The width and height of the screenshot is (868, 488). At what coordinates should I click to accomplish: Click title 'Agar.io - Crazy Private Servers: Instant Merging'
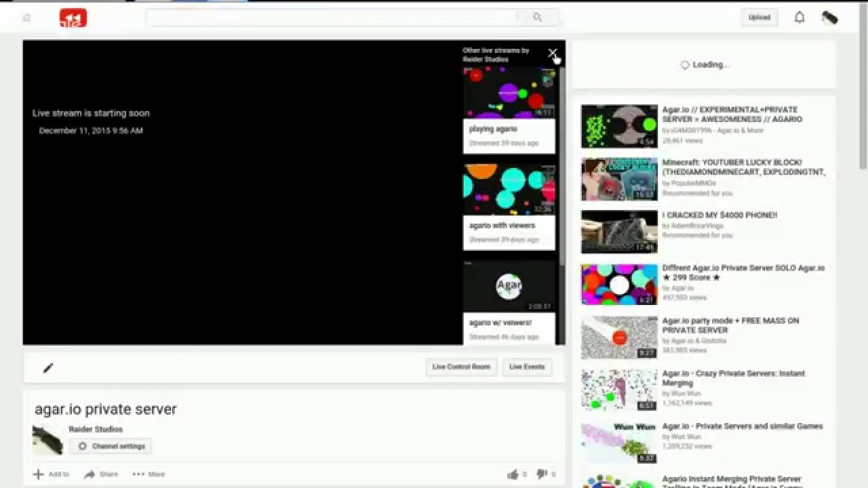coord(734,378)
